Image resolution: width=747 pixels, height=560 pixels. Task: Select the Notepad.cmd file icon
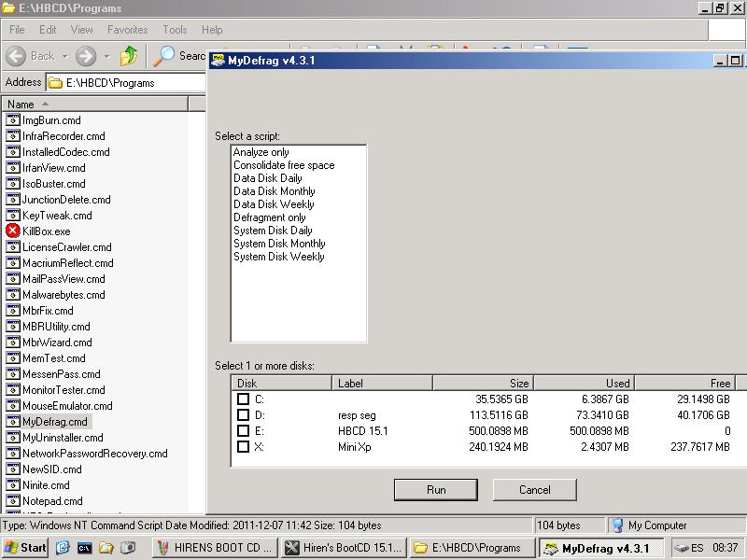coord(13,501)
